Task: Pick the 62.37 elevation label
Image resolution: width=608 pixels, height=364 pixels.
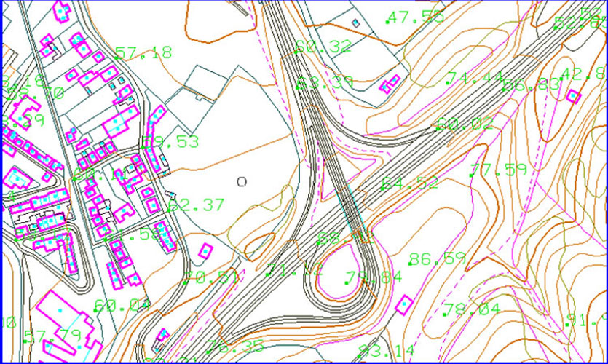Action: [197, 205]
